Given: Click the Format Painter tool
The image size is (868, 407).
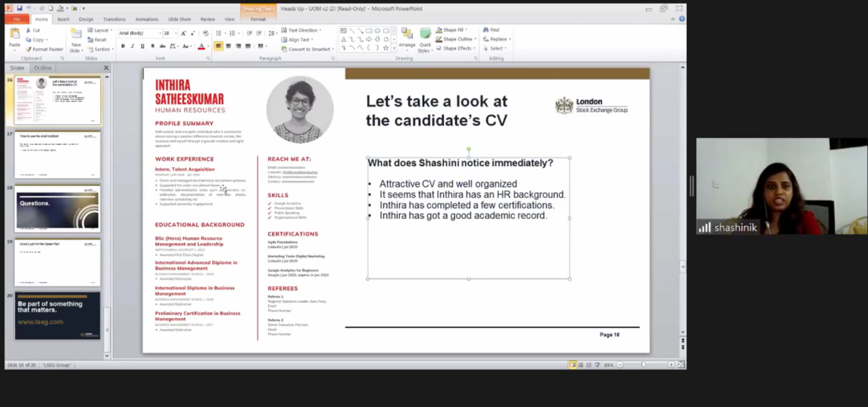Looking at the screenshot, I should click(44, 49).
